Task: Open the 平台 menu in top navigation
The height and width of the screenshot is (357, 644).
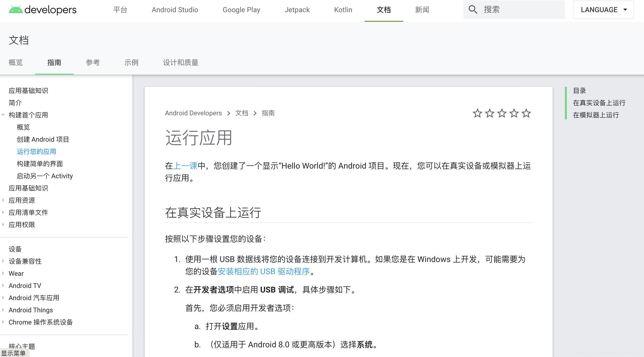Action: [x=120, y=10]
